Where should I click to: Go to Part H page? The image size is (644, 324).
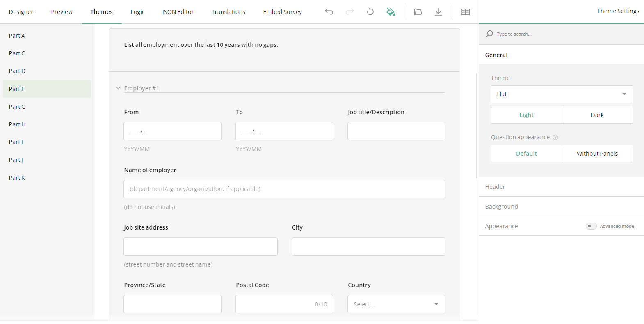pos(47,124)
